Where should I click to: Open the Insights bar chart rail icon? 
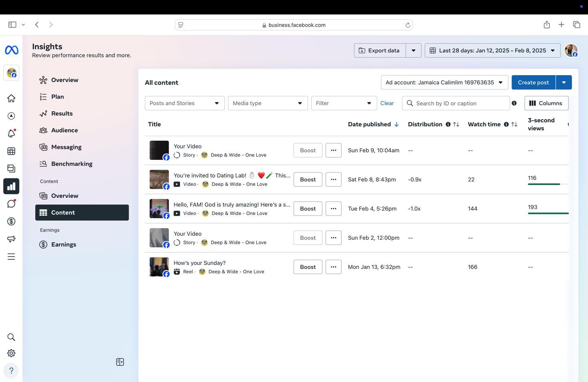pos(11,186)
